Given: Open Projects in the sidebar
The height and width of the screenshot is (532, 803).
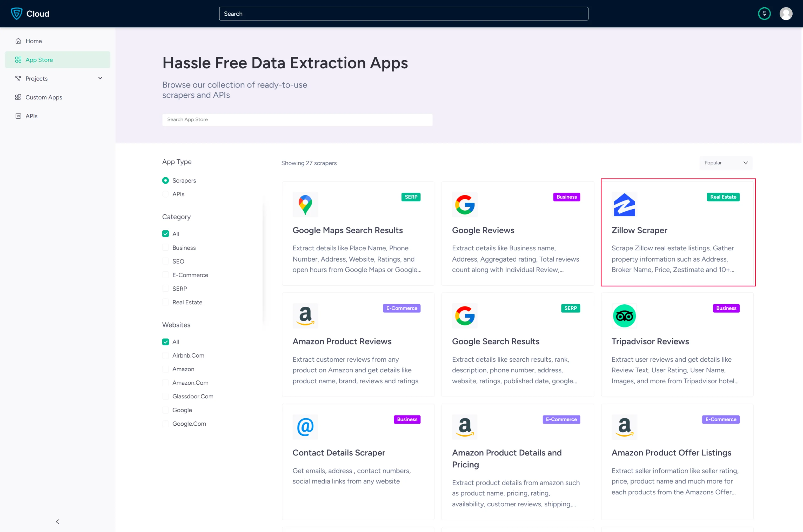Looking at the screenshot, I should [58, 78].
